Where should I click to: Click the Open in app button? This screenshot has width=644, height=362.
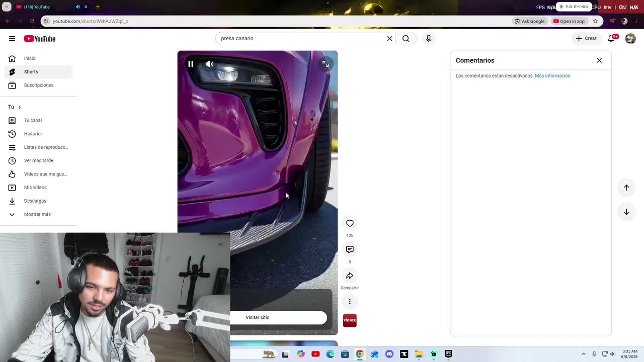[569, 21]
